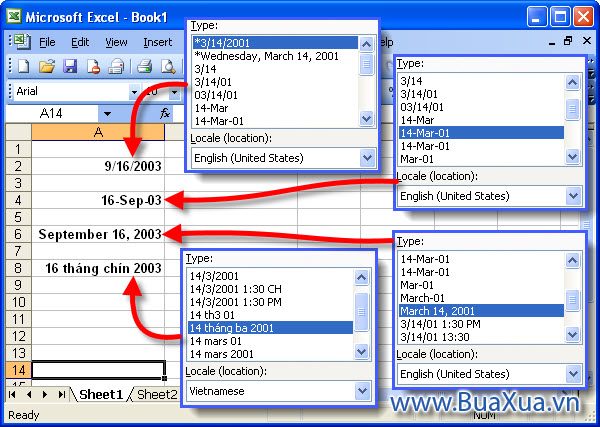Screen dimensions: 600x427
Task: Open the Insert menu
Action: (x=157, y=42)
